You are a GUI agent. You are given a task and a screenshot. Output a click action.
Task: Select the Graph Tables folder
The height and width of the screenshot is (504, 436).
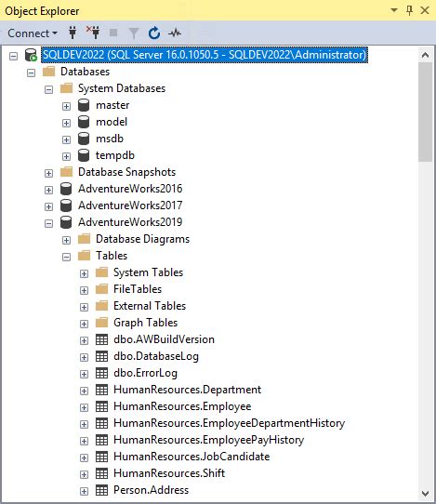[x=145, y=323]
